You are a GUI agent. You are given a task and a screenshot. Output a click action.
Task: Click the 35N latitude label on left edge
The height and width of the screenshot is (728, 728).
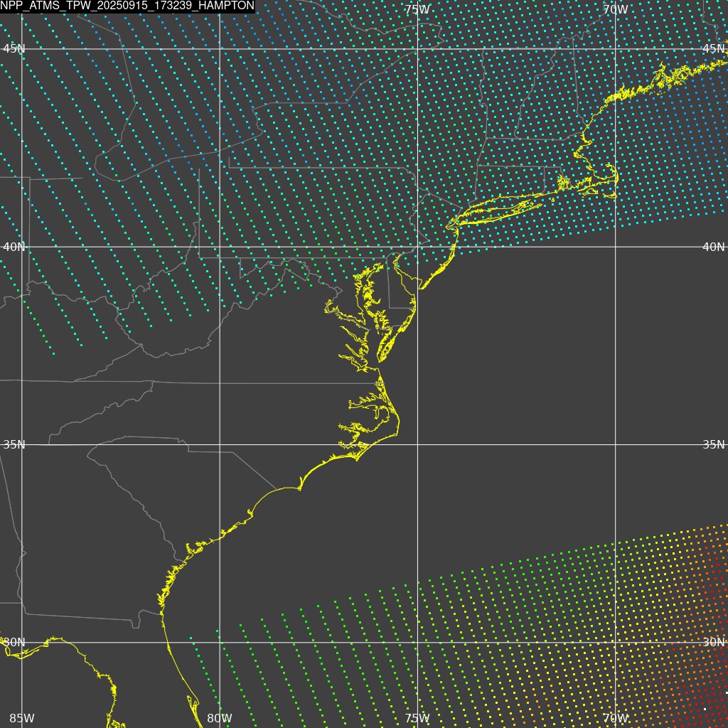pos(14,445)
